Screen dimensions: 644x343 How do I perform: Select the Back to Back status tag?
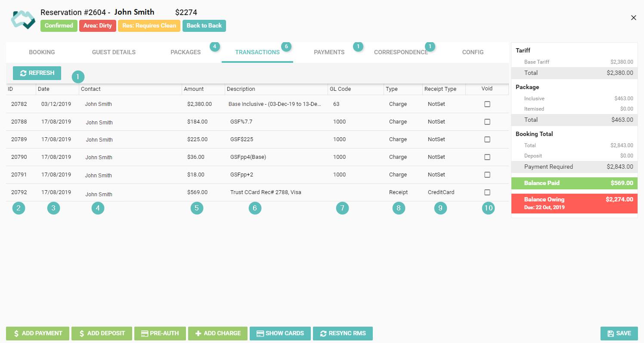(x=204, y=26)
